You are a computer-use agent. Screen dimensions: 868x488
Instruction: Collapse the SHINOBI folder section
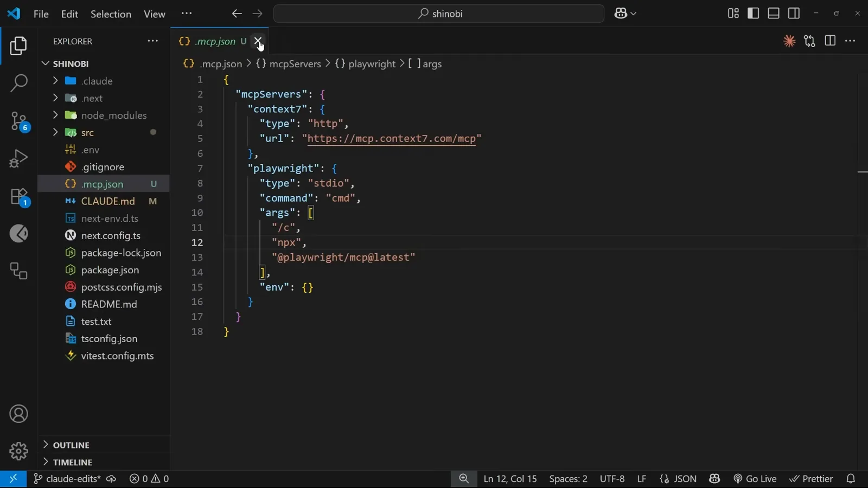(x=71, y=63)
